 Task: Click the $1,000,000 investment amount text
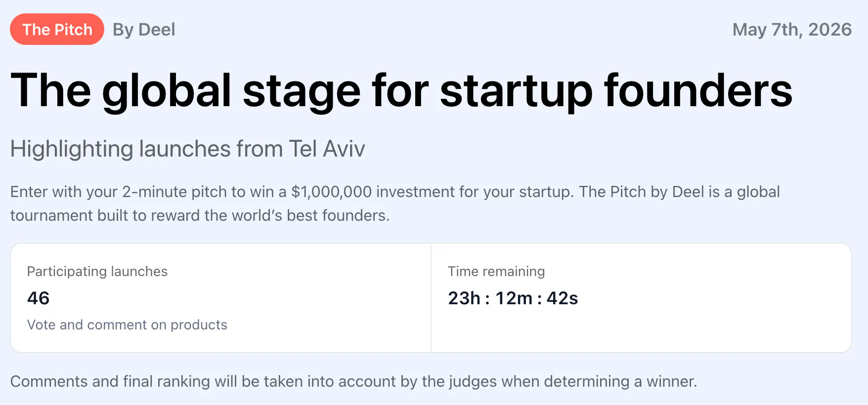click(331, 192)
